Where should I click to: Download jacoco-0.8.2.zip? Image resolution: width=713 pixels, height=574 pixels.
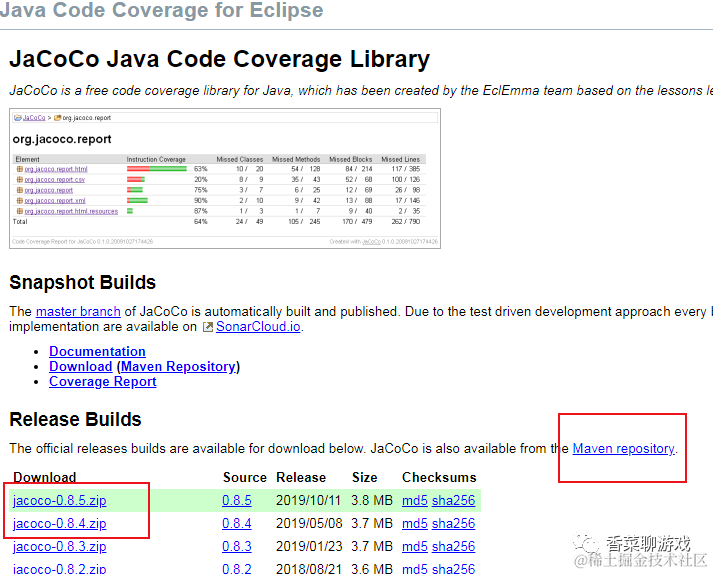coord(60,569)
